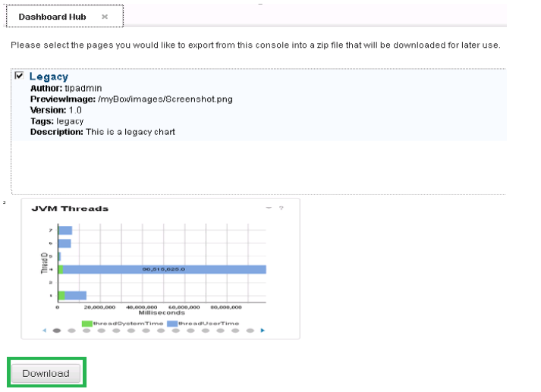541x392 pixels.
Task: Click the Thread 7 bar in chart
Action: pos(65,230)
